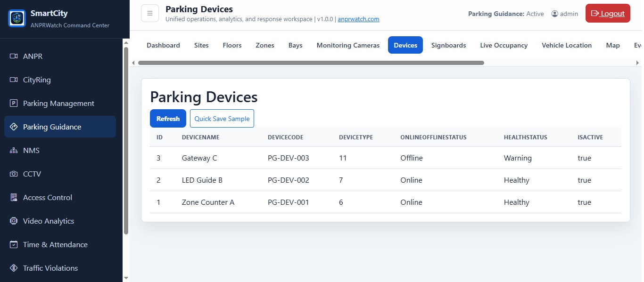
Task: Click the ISACTIVE column header
Action: pyautogui.click(x=590, y=137)
